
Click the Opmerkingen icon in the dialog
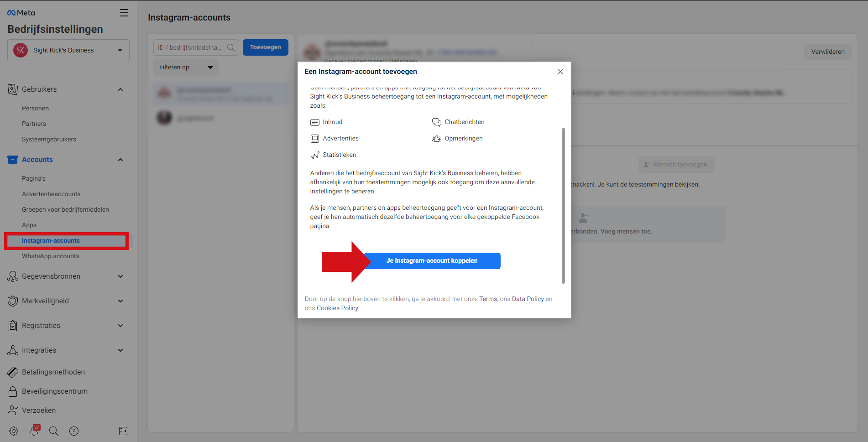pos(437,139)
